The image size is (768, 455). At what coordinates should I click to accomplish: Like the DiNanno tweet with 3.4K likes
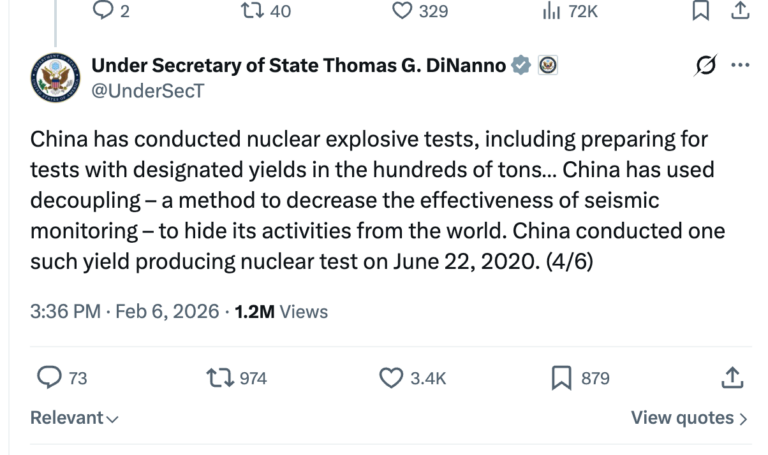tap(392, 377)
